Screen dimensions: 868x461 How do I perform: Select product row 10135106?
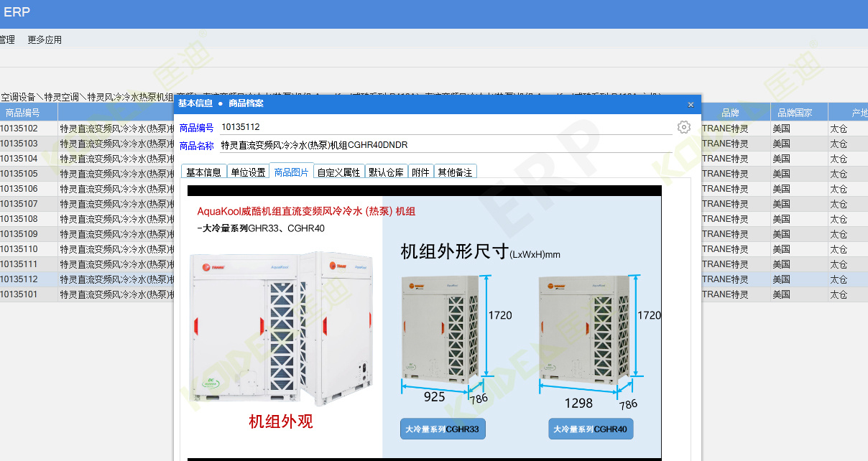tap(86, 189)
